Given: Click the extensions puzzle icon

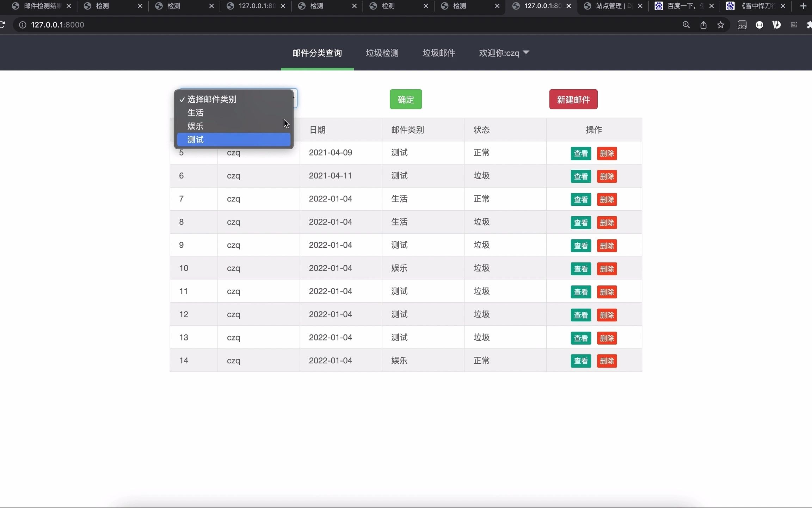Looking at the screenshot, I should tap(809, 25).
